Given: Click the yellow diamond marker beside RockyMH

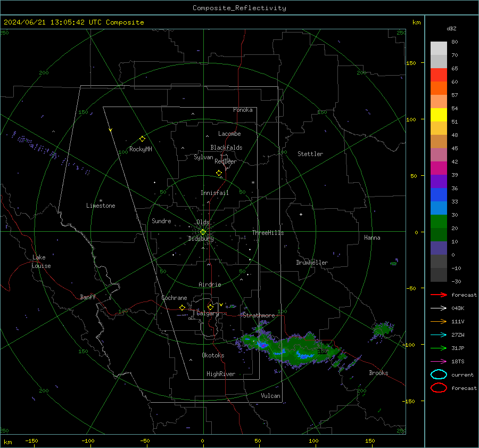Looking at the screenshot, I should click(142, 139).
